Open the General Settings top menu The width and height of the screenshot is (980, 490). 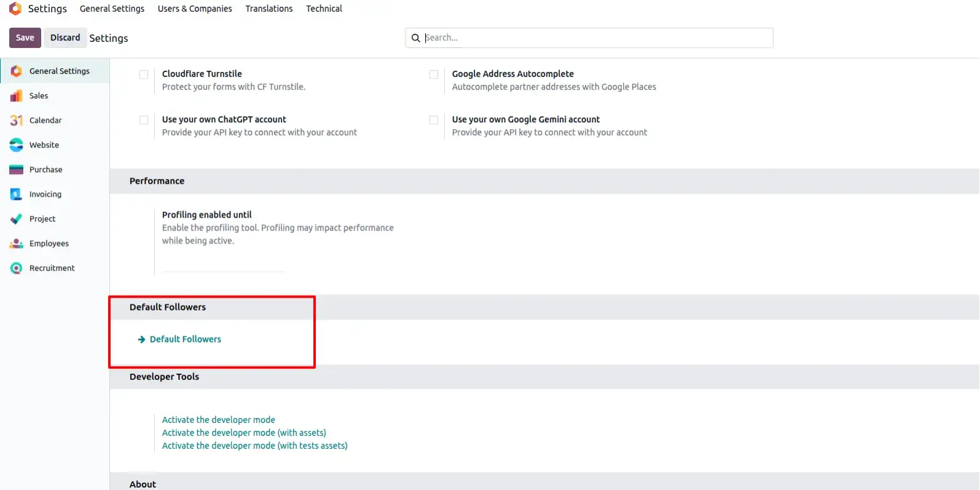point(112,9)
